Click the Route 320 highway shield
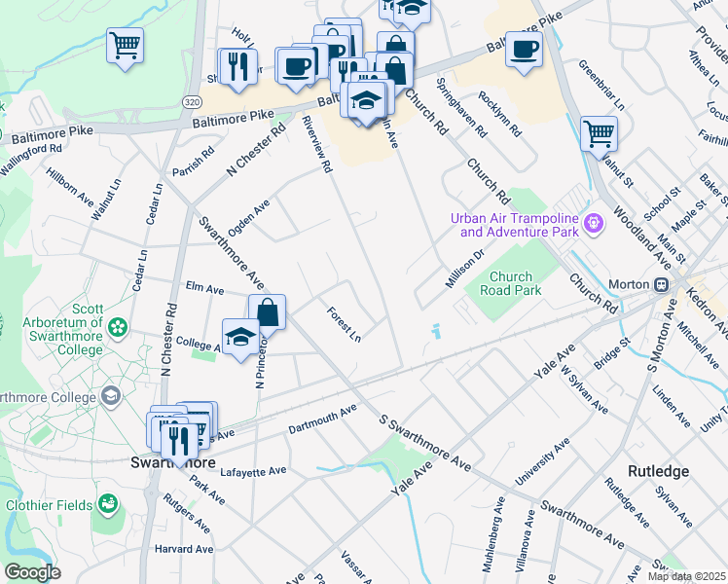Image resolution: width=728 pixels, height=584 pixels. pyautogui.click(x=192, y=102)
